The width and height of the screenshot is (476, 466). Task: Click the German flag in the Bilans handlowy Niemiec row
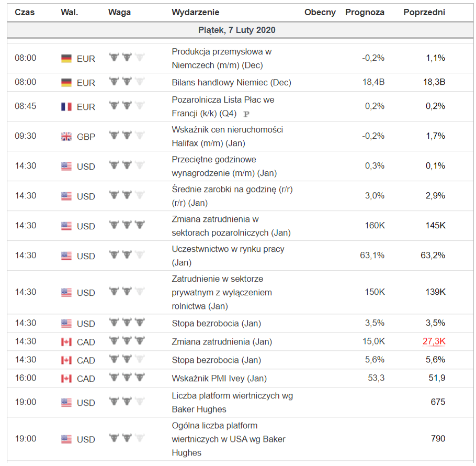(66, 83)
